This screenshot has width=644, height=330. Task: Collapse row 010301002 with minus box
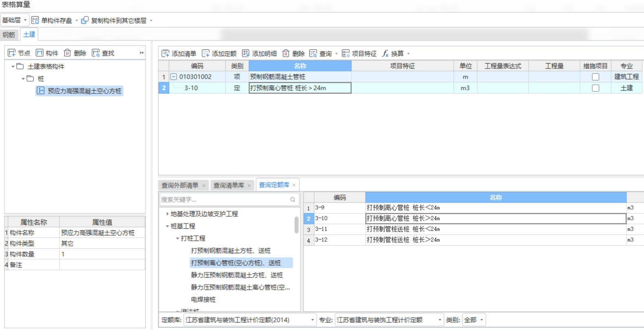174,77
